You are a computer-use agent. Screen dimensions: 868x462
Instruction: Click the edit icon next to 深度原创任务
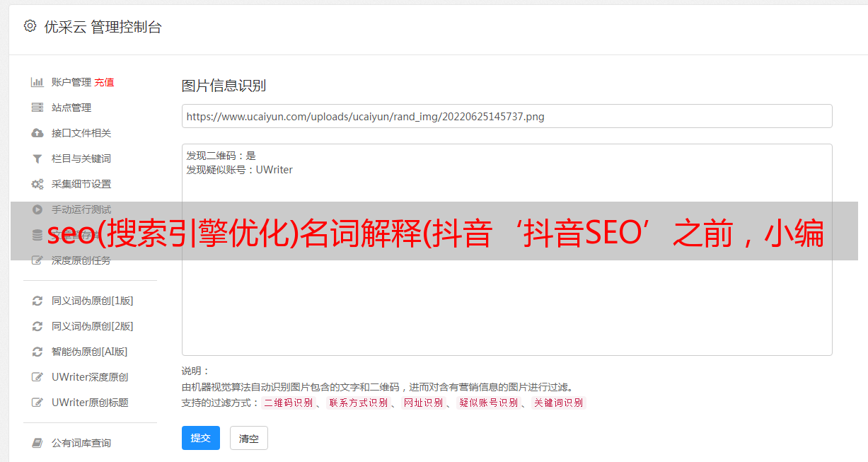(37, 260)
